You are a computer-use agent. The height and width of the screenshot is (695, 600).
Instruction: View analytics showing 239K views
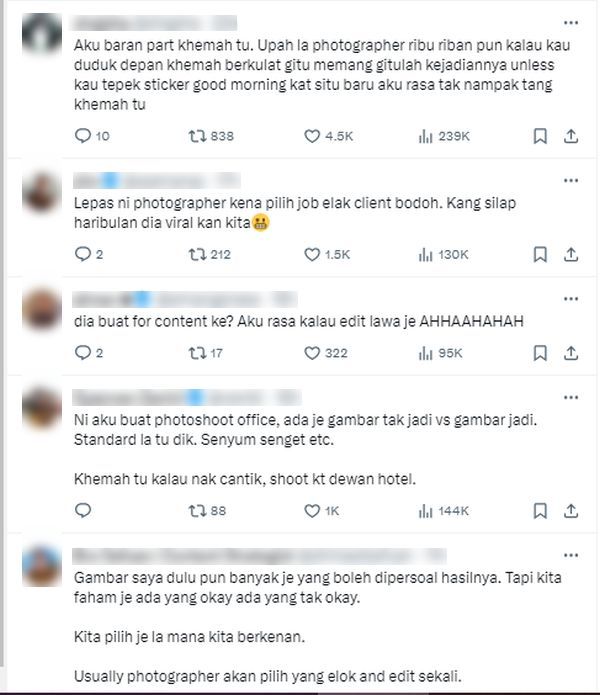[444, 136]
